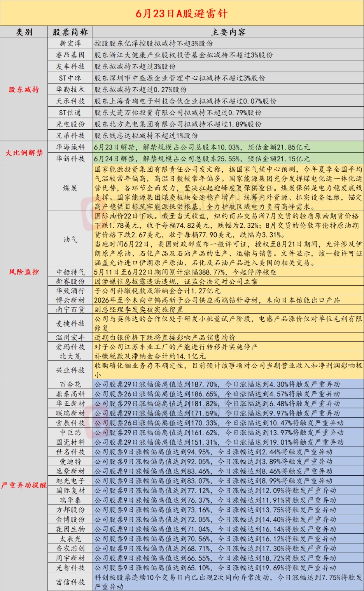Select stock name 爱玛科技
This screenshot has height=591, width=364.
pyautogui.click(x=70, y=347)
